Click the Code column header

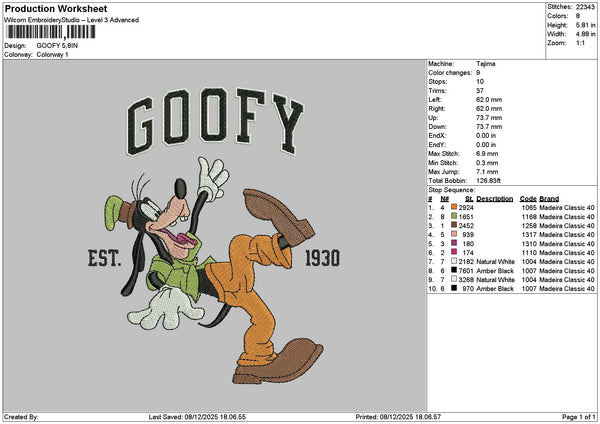pyautogui.click(x=528, y=197)
